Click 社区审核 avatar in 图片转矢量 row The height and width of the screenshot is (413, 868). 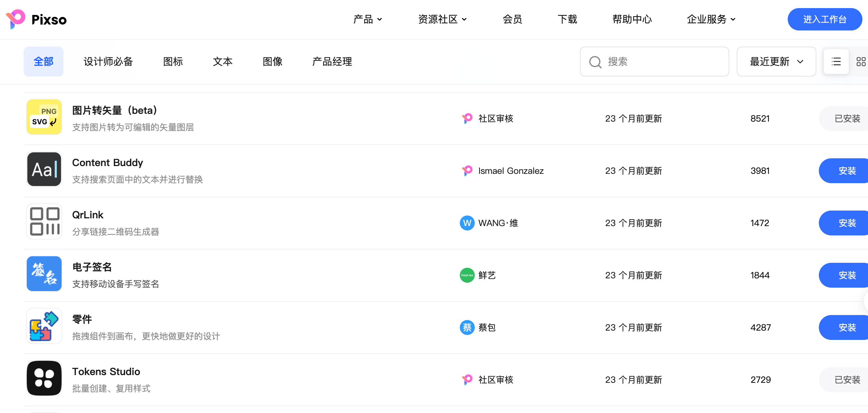coord(467,118)
